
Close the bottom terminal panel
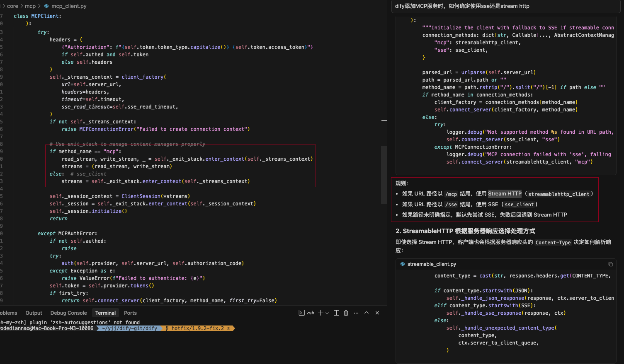(377, 313)
